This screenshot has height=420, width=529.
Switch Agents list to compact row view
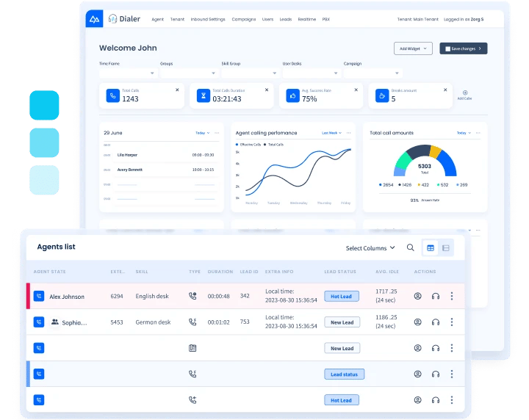tap(446, 248)
